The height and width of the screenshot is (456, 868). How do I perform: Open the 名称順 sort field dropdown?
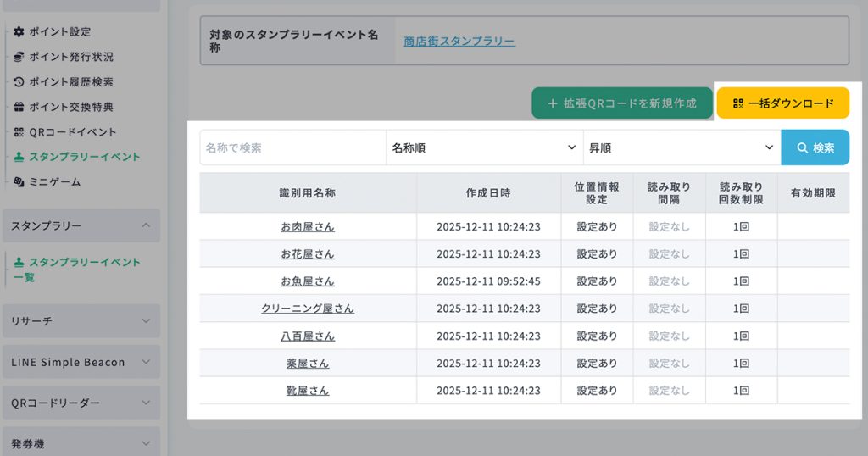(x=484, y=147)
